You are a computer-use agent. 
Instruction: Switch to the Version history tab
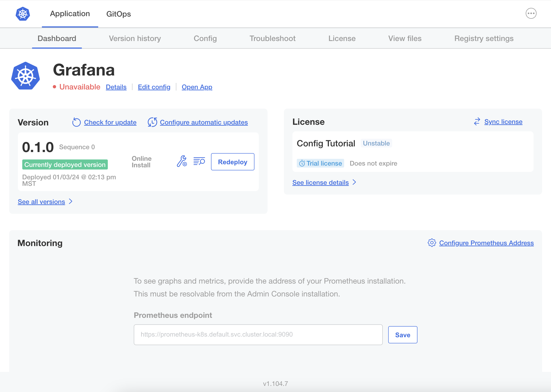pyautogui.click(x=134, y=38)
